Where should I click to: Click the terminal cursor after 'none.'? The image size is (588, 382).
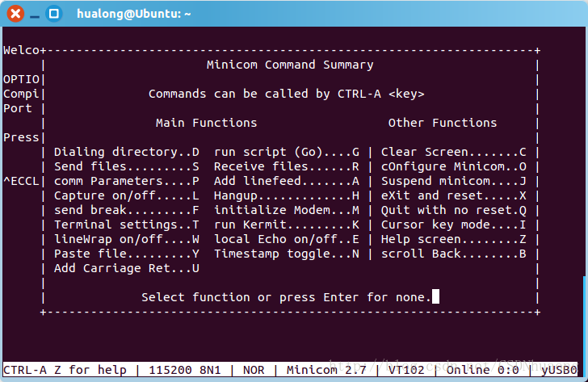coord(435,296)
